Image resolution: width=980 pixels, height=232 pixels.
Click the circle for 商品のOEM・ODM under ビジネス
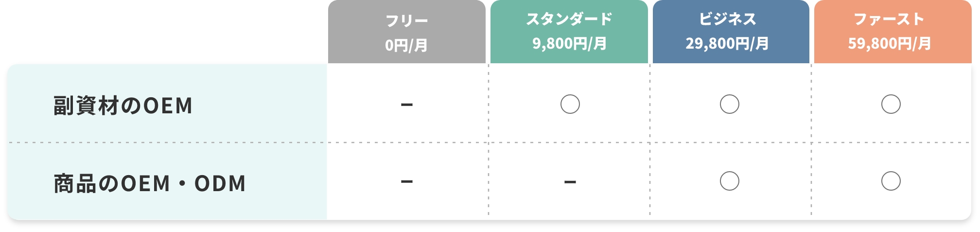pos(729,181)
